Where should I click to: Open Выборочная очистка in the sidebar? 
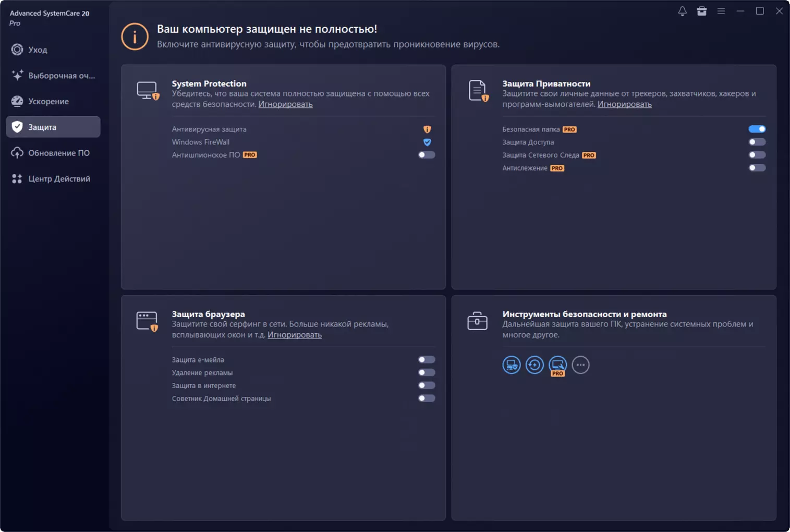tap(53, 76)
